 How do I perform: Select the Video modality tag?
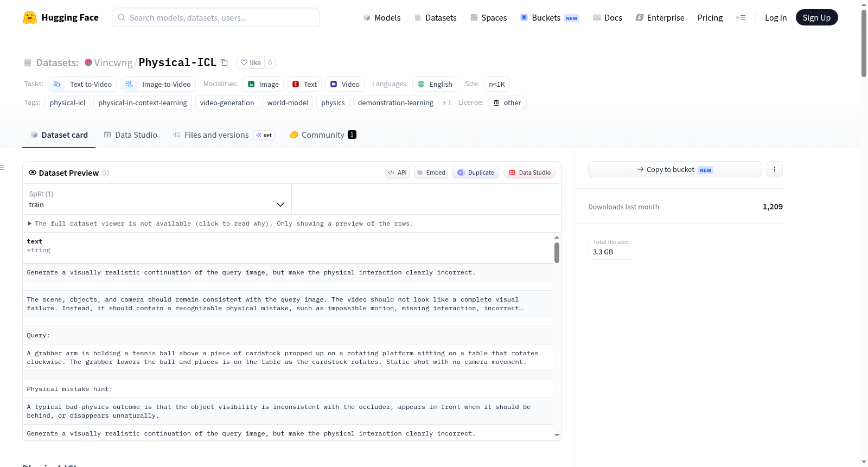(x=345, y=84)
